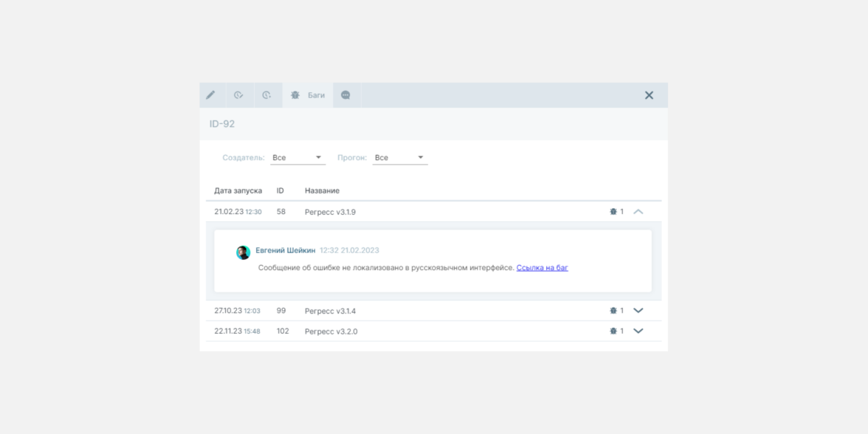Click the author name Евгений Шейкин
Viewport: 868px width, 434px height.
pos(285,251)
